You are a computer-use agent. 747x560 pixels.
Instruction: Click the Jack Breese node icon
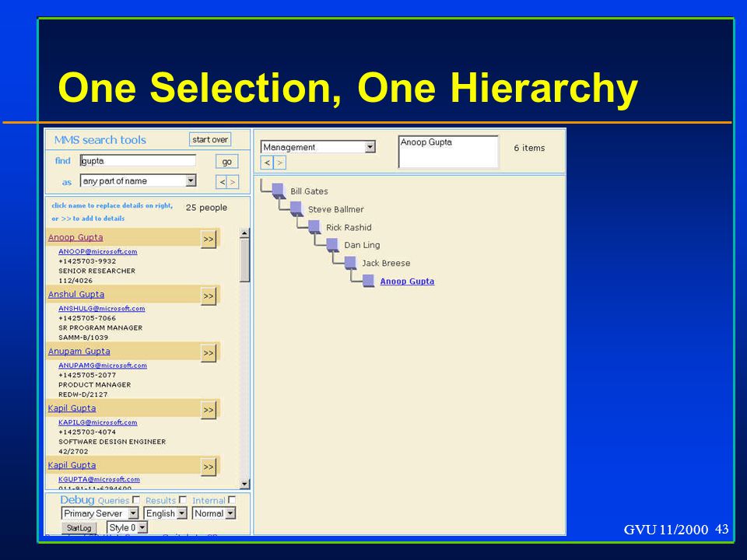(350, 263)
